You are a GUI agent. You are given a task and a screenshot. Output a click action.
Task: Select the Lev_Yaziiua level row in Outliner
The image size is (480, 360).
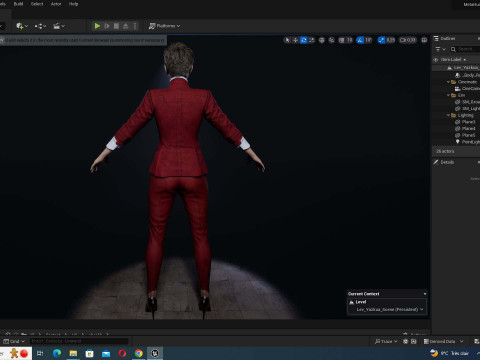[456, 68]
